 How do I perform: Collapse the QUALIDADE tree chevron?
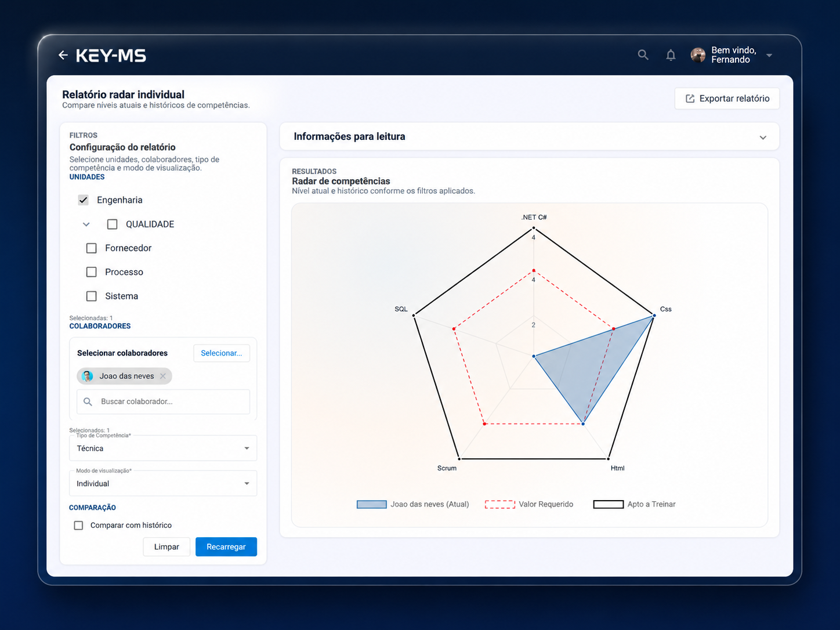coord(86,224)
